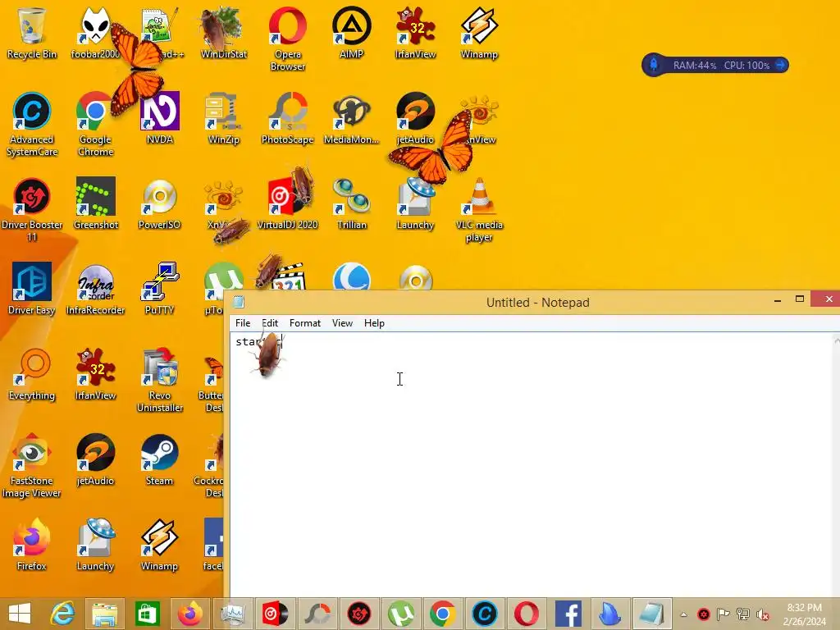Close the Untitled Notepad window

tap(828, 299)
